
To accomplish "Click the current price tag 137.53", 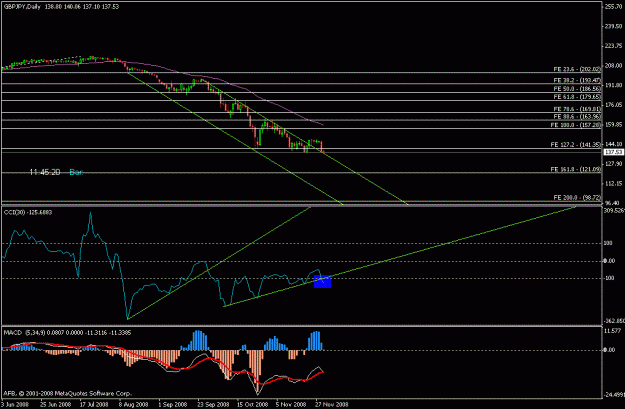I will (x=613, y=152).
